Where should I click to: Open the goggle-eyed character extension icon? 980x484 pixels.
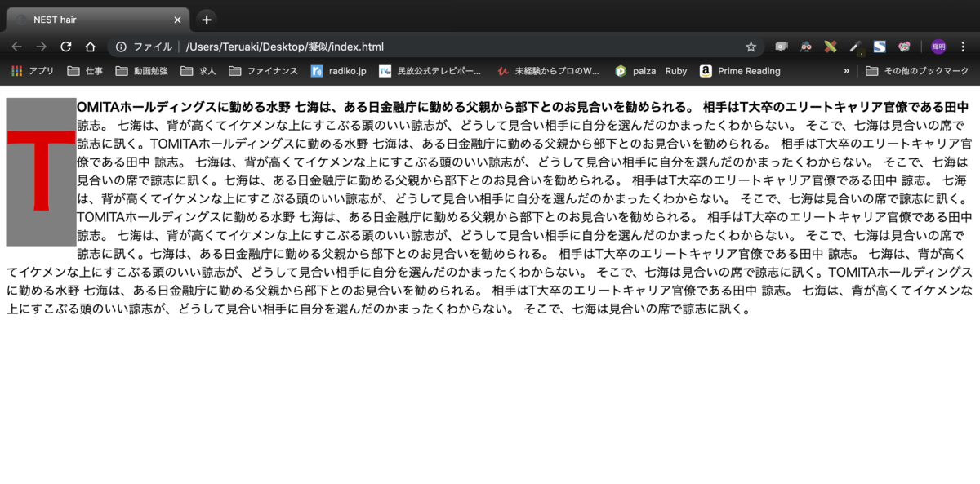click(806, 47)
